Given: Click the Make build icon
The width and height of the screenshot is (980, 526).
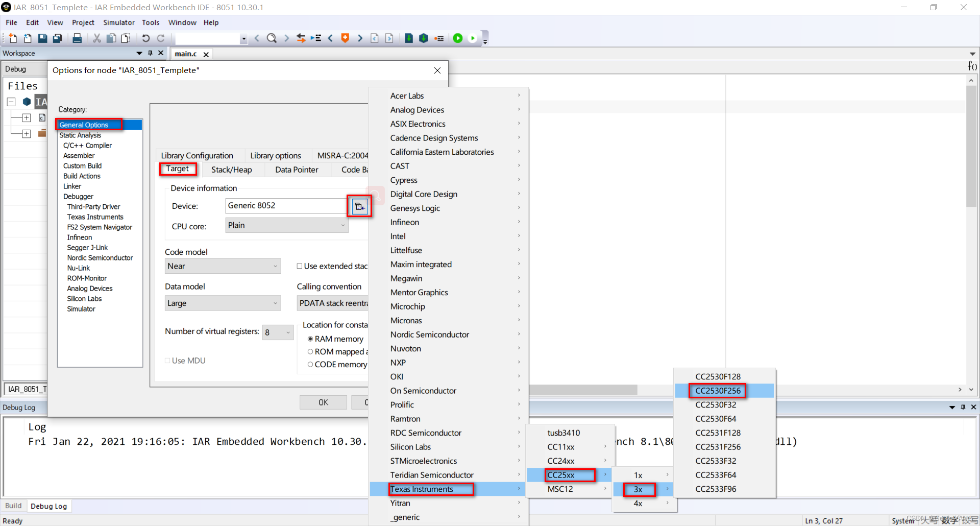Looking at the screenshot, I should pyautogui.click(x=424, y=38).
